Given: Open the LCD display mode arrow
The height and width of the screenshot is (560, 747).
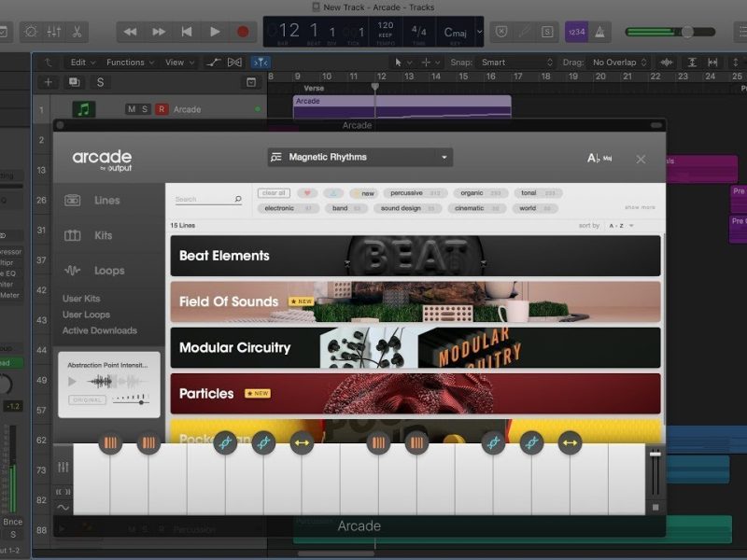Looking at the screenshot, I should (480, 32).
